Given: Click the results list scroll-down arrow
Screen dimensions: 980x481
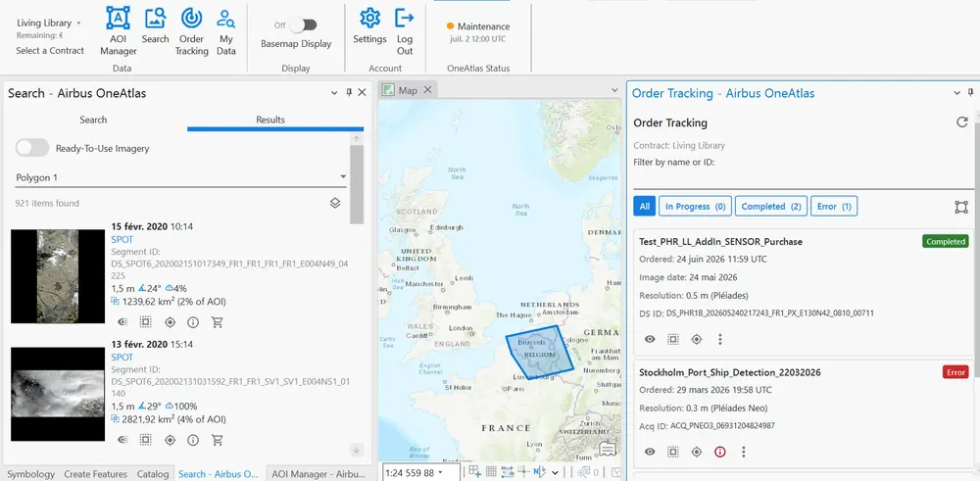Looking at the screenshot, I should tap(357, 450).
